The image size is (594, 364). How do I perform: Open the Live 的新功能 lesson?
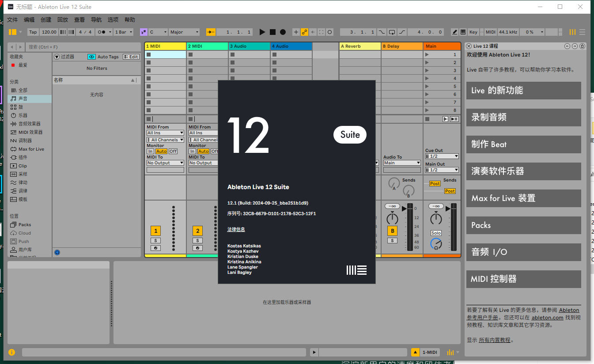[523, 90]
